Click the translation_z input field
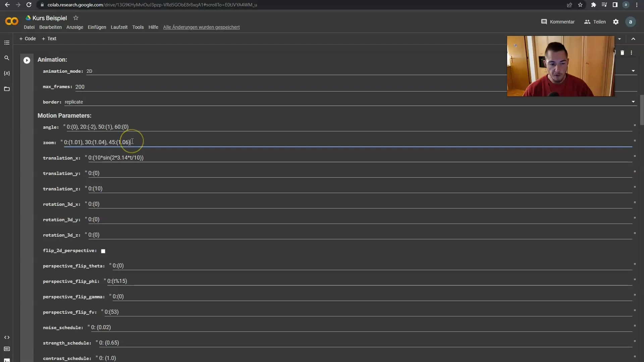Viewport: 644px width, 362px height. (360, 188)
